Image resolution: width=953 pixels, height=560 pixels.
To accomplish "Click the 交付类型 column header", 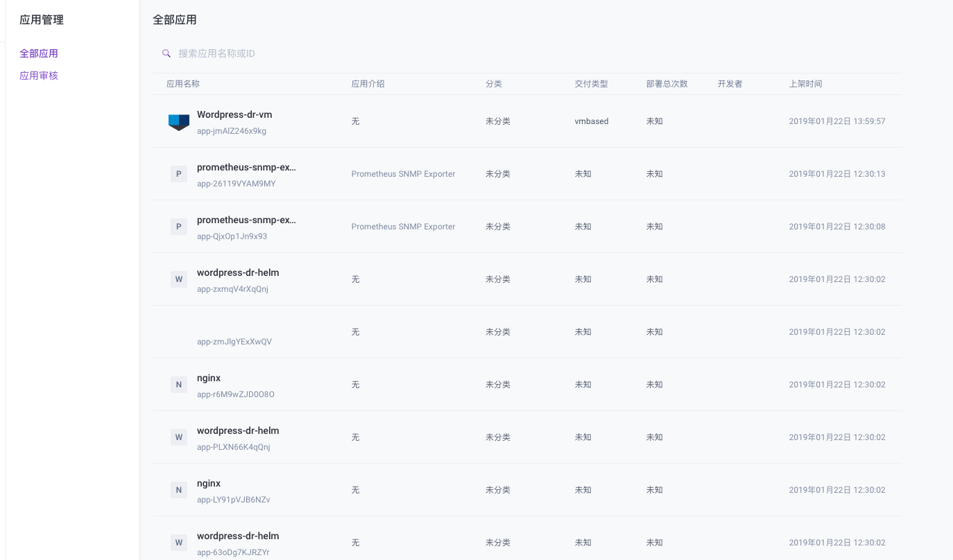I will coord(592,84).
